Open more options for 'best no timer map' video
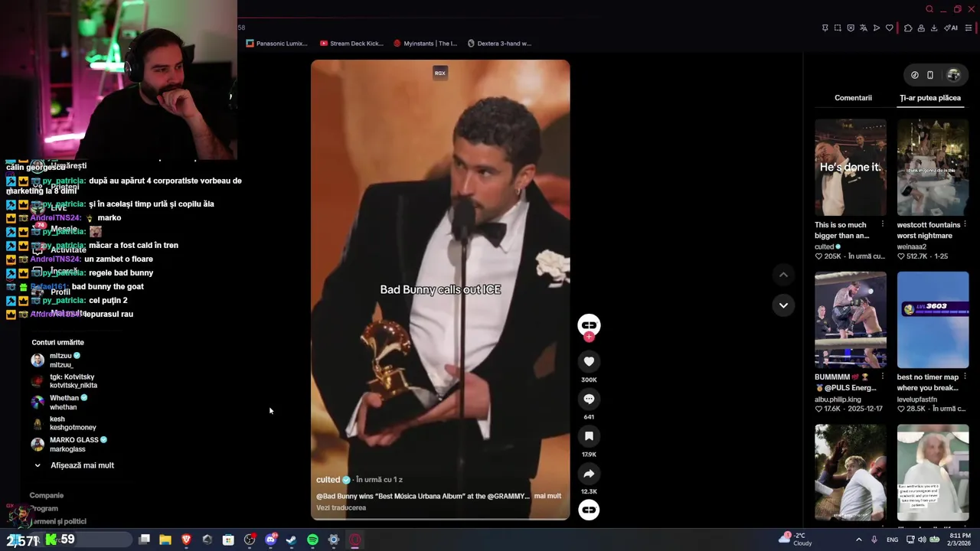 click(x=964, y=377)
